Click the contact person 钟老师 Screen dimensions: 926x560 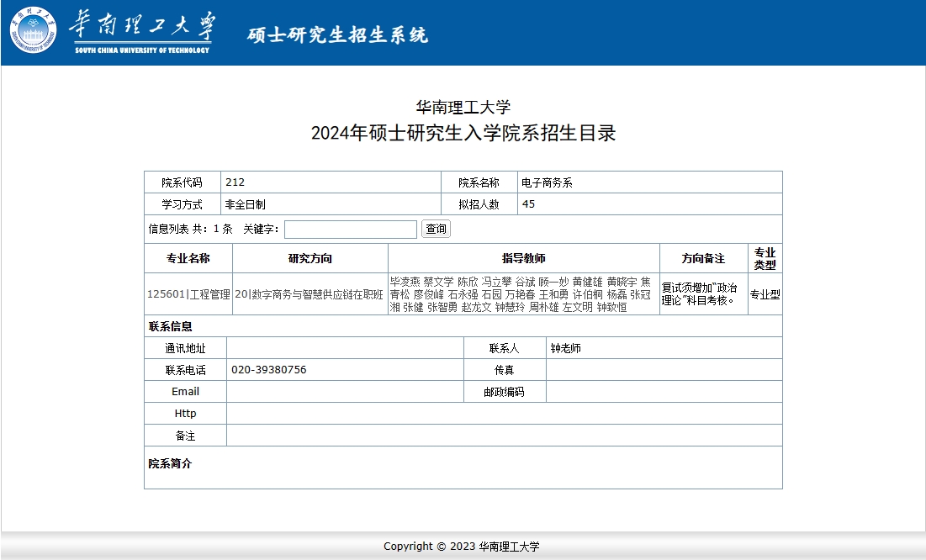click(x=566, y=348)
